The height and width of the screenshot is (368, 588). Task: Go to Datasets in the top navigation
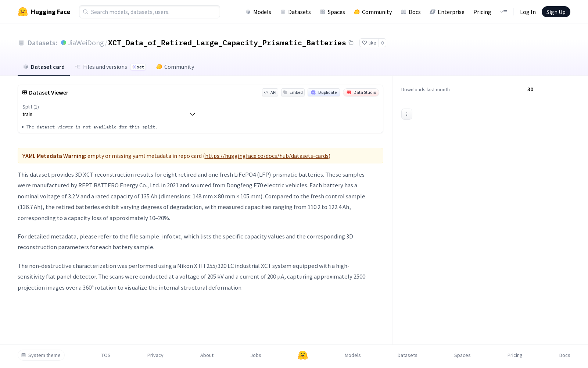[x=295, y=12]
